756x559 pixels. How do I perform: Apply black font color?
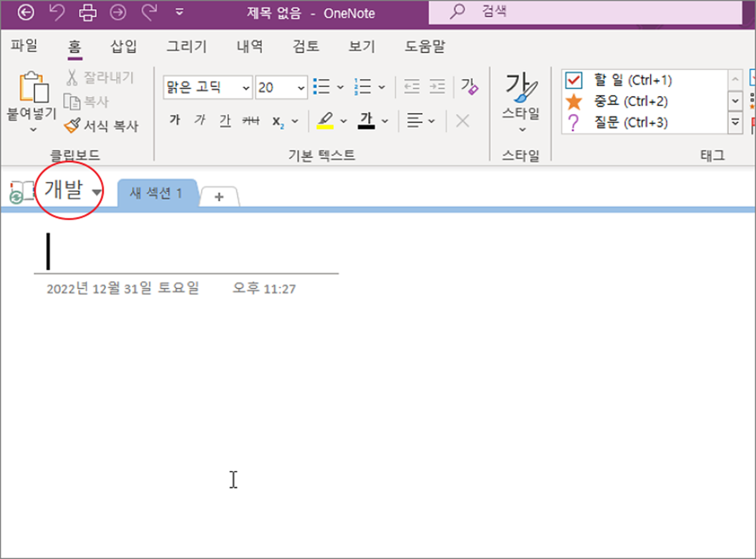click(366, 120)
